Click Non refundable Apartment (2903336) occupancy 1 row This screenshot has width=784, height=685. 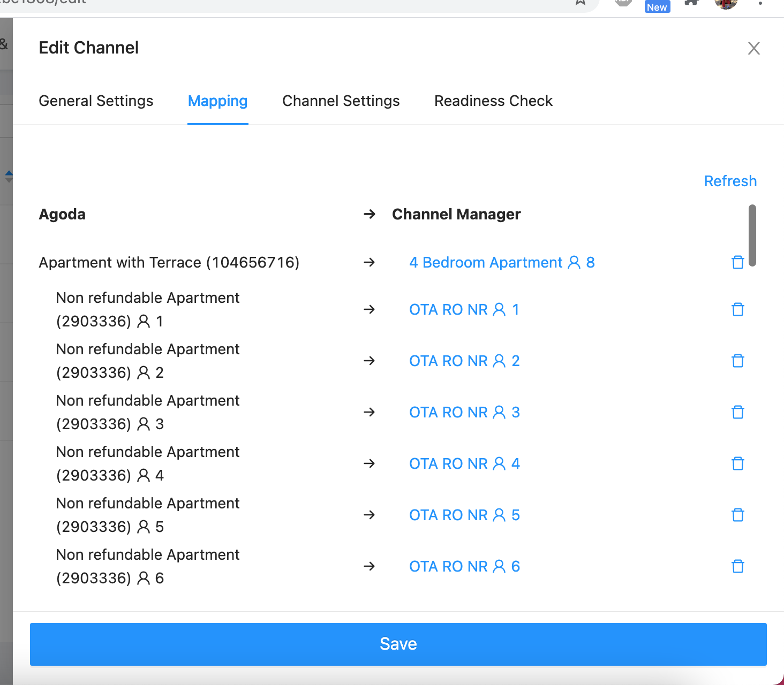(148, 309)
